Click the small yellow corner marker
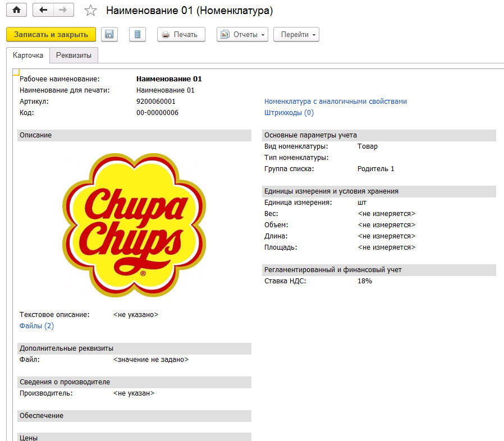 16,71
